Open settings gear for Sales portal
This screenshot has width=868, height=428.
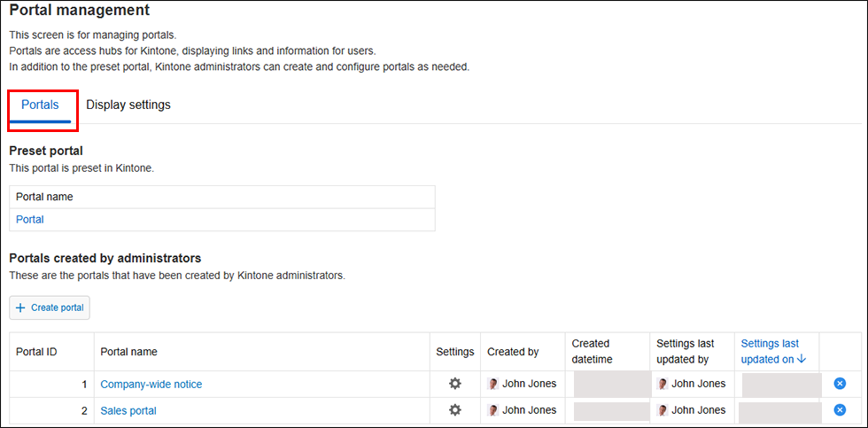[455, 410]
